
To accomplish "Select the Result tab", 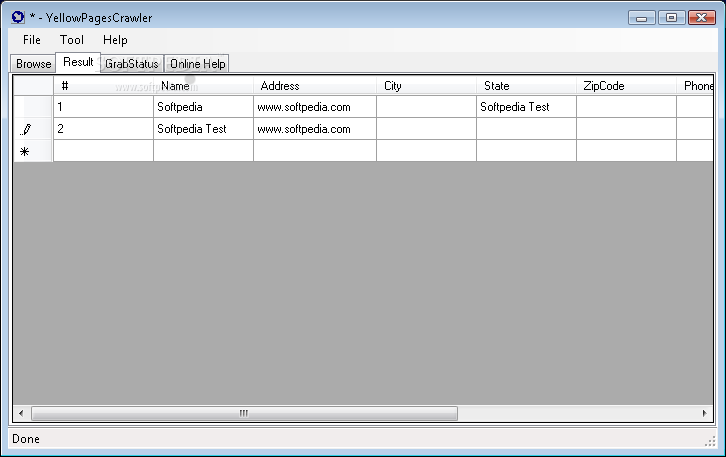I will coord(78,62).
